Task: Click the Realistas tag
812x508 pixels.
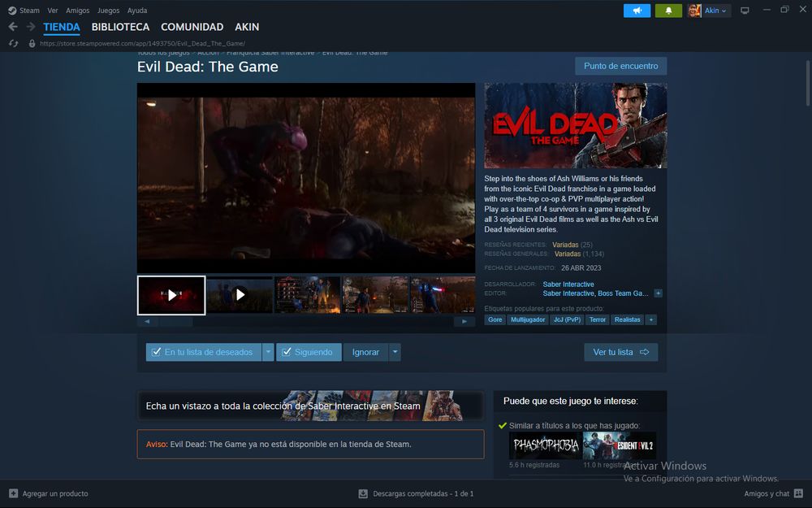Action: click(627, 319)
